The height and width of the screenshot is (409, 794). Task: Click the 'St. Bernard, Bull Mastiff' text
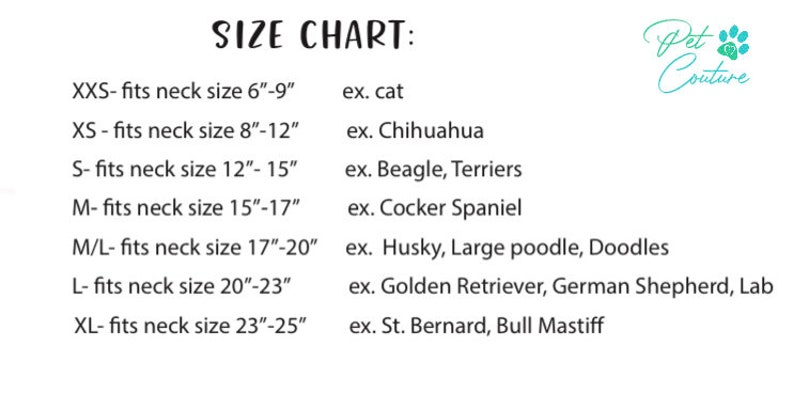click(492, 325)
